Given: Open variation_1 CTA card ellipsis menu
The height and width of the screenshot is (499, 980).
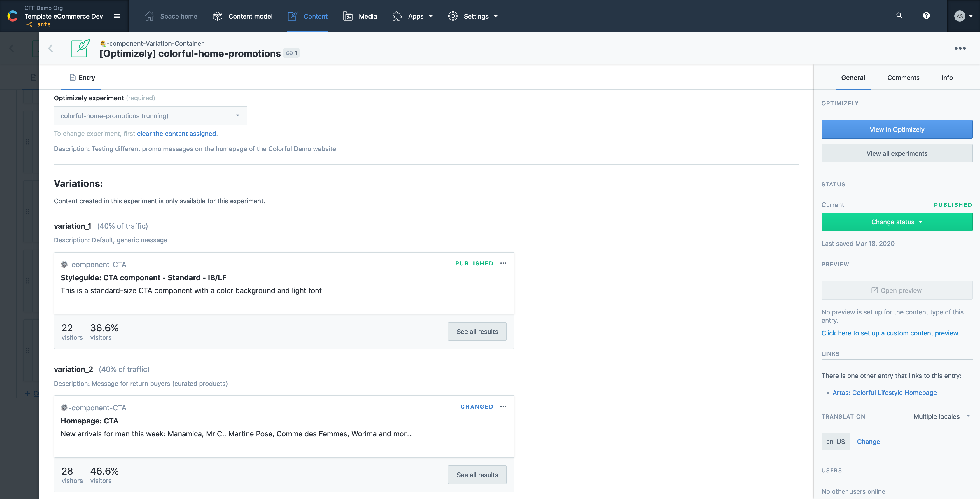Looking at the screenshot, I should click(503, 263).
